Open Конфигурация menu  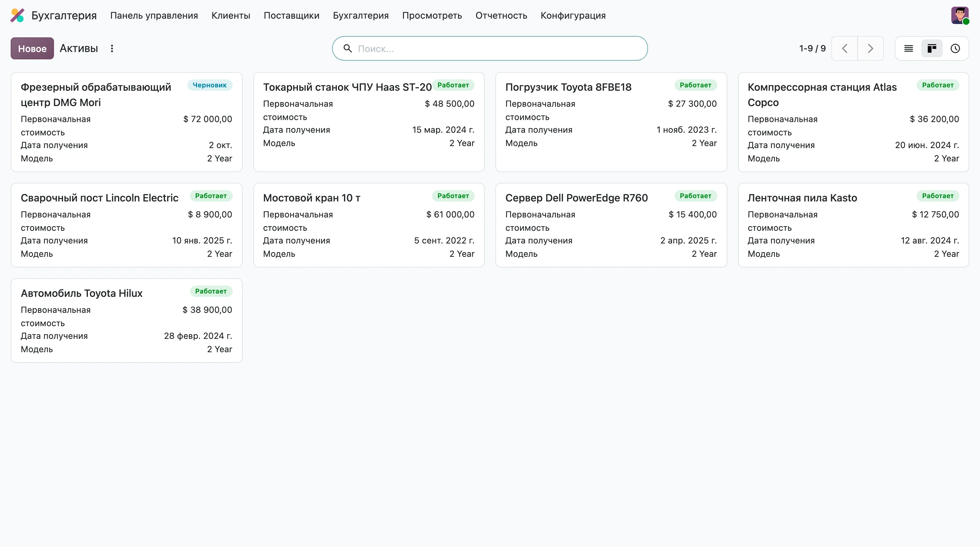(573, 16)
